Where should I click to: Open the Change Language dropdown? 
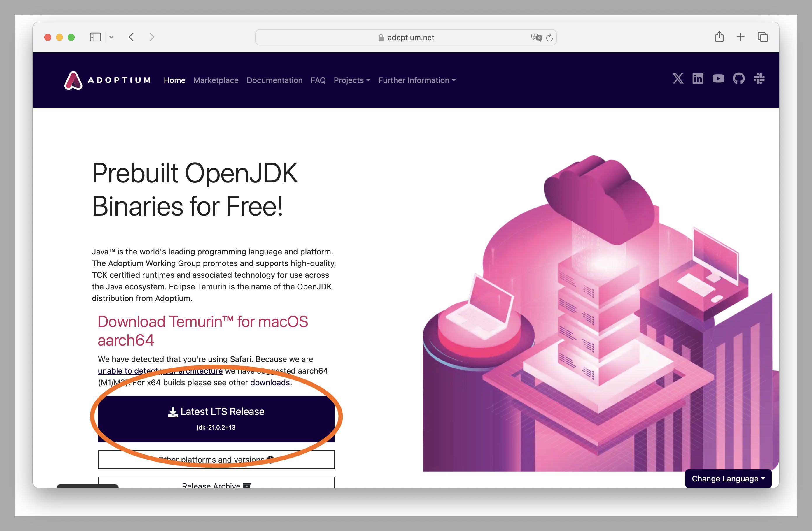coord(728,479)
